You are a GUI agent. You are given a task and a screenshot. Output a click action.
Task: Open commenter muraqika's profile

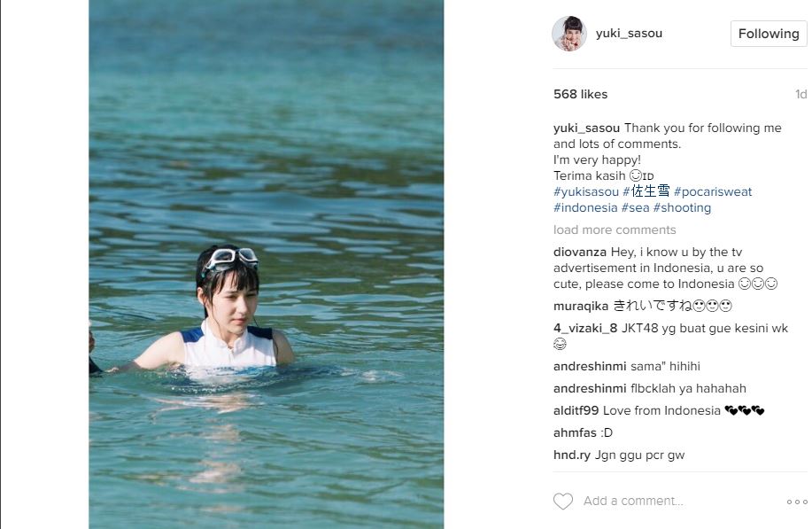[581, 307]
